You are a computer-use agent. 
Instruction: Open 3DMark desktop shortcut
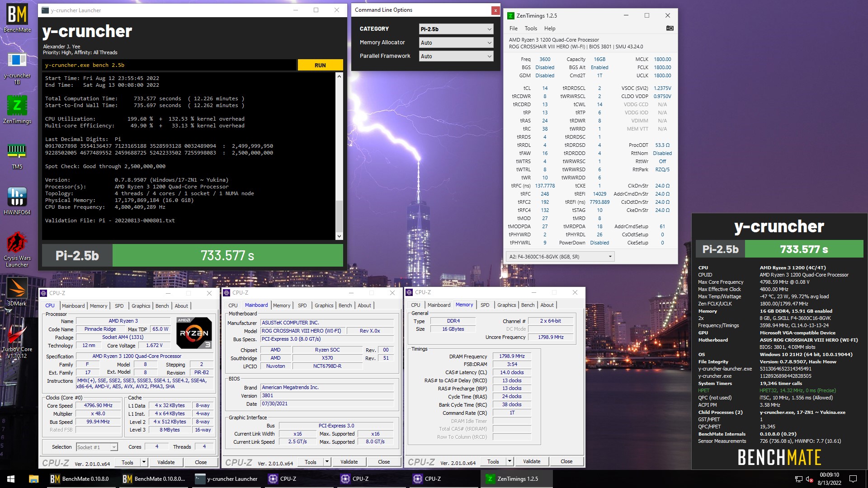[x=17, y=292]
